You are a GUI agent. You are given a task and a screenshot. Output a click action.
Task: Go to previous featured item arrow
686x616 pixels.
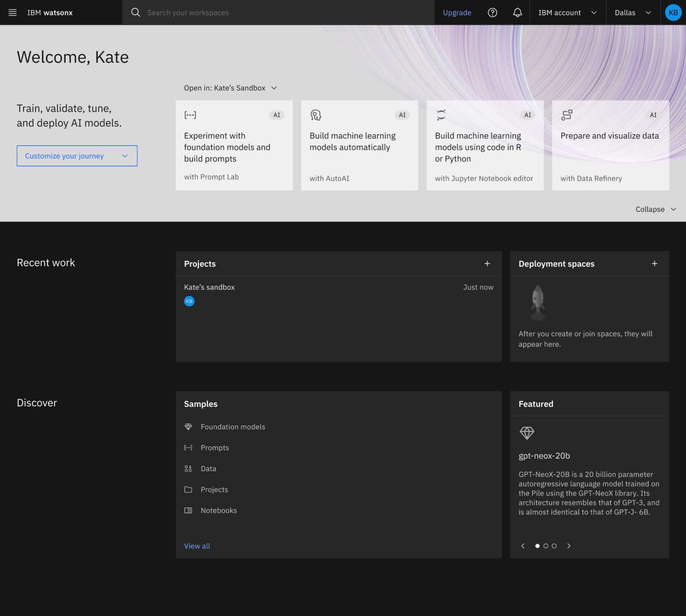pyautogui.click(x=523, y=546)
